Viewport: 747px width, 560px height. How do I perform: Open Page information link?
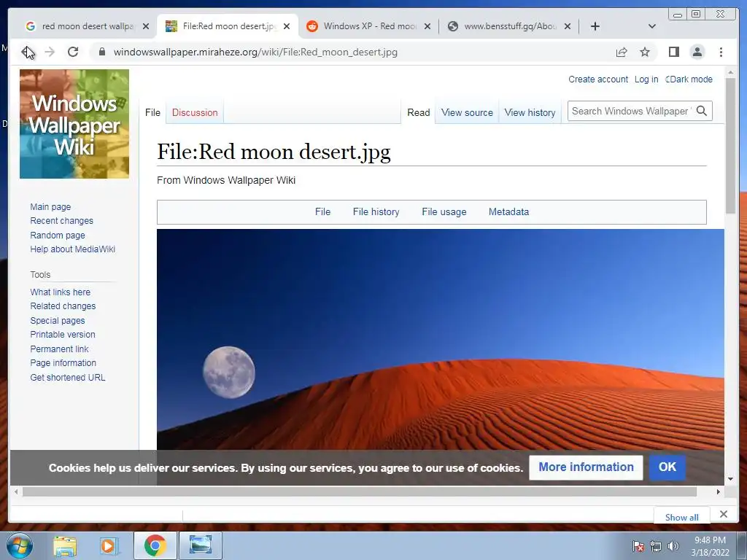[x=63, y=363]
